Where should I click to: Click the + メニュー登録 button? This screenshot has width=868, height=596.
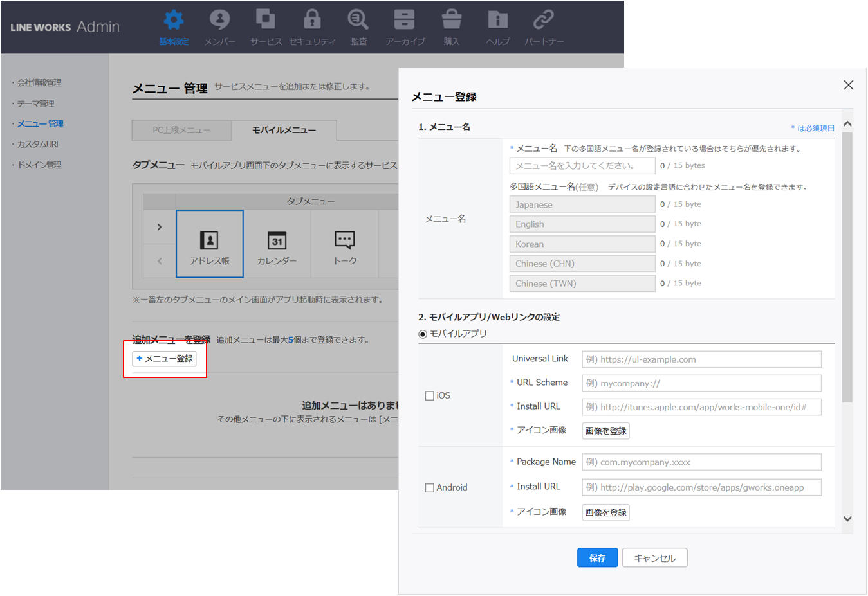(x=165, y=359)
